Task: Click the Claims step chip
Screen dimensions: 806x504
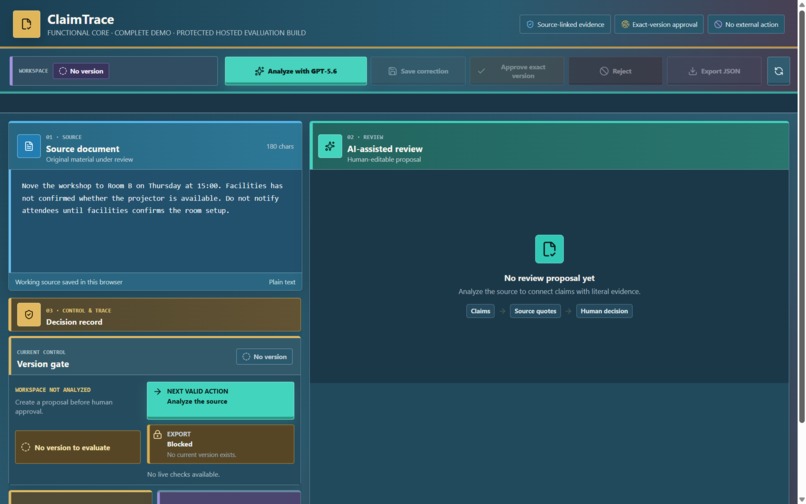Action: tap(480, 311)
